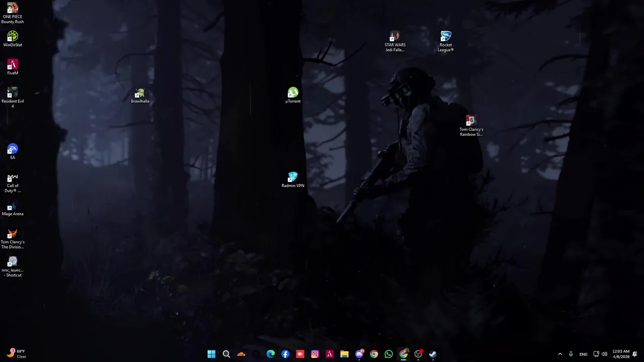Select the nrsc_launcher Shortcut desktop icon
The width and height of the screenshot is (644, 362).
point(13,267)
